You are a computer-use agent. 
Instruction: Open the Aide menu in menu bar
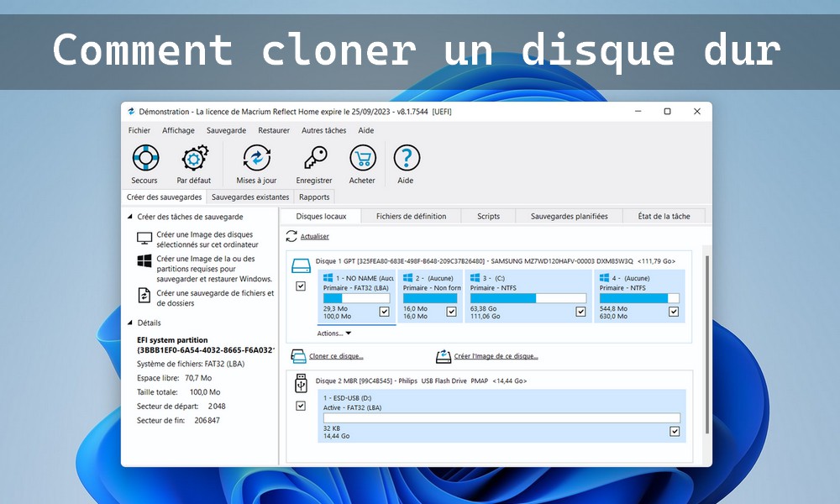pyautogui.click(x=366, y=131)
